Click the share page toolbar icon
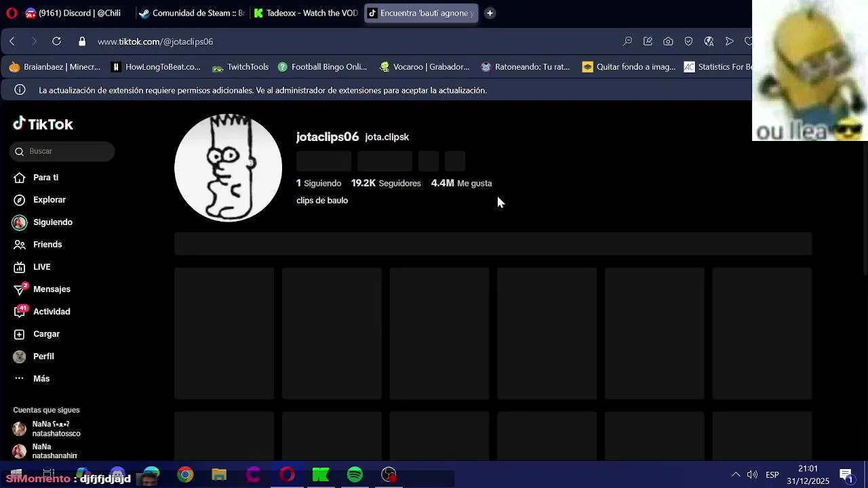This screenshot has height=488, width=868. pyautogui.click(x=648, y=41)
